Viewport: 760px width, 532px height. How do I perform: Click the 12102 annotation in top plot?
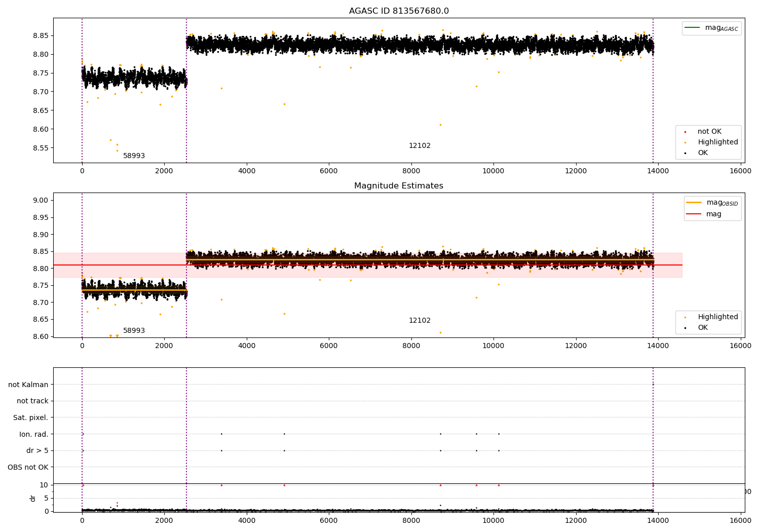[420, 146]
